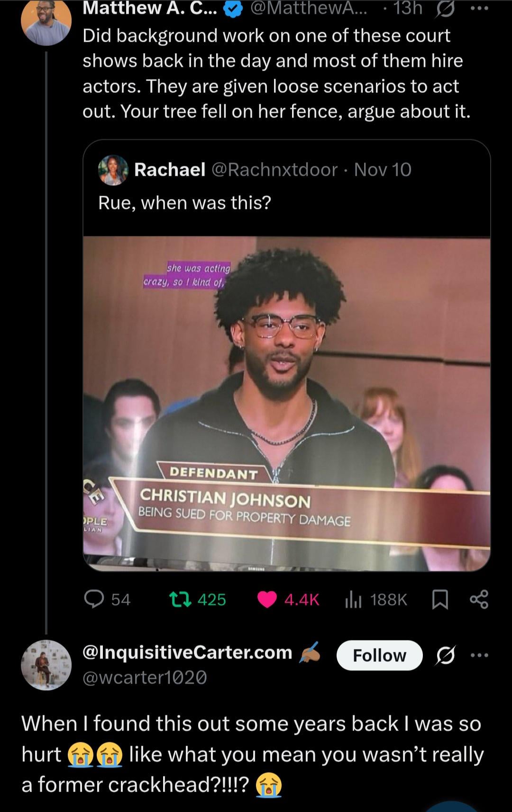Bookmark Matthew's tweet

440,600
